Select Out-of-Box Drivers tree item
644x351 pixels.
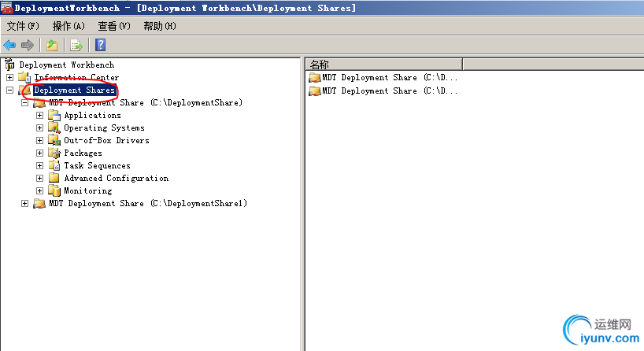pos(106,140)
